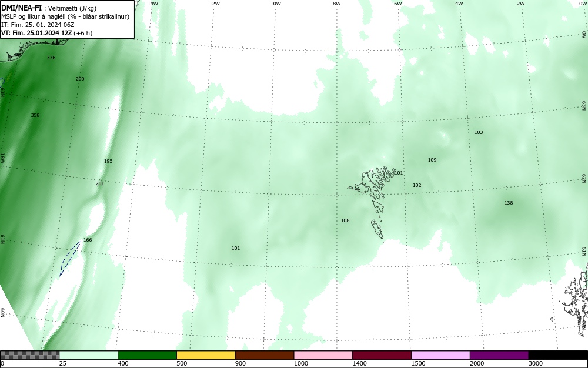Click the 6W longitude label

click(x=398, y=4)
